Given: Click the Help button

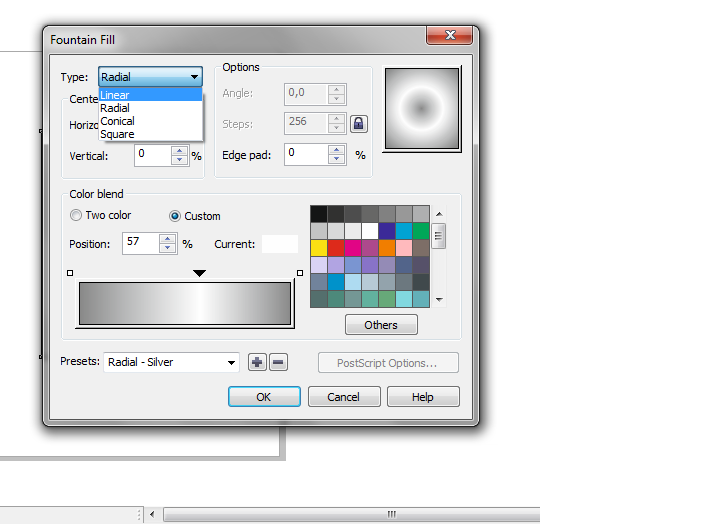Looking at the screenshot, I should 423,397.
